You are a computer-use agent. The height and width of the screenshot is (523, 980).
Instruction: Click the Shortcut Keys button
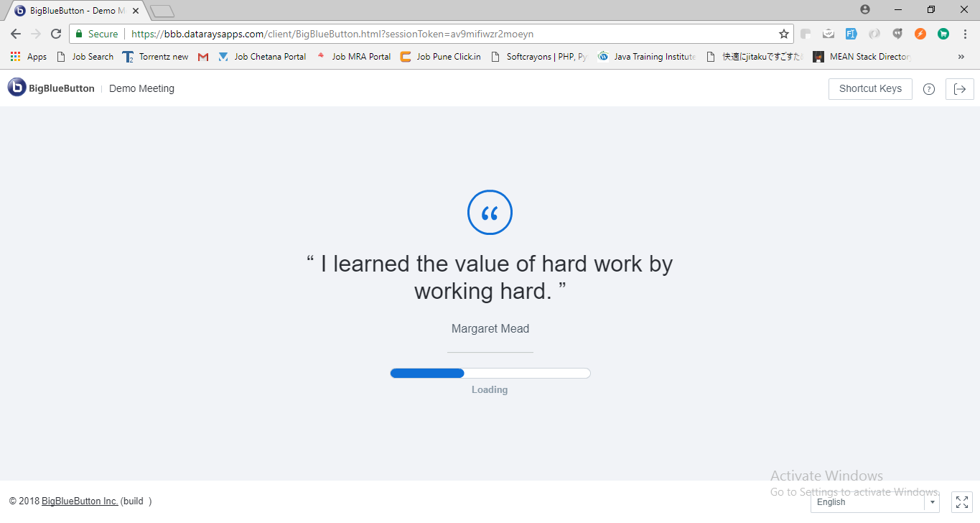869,88
